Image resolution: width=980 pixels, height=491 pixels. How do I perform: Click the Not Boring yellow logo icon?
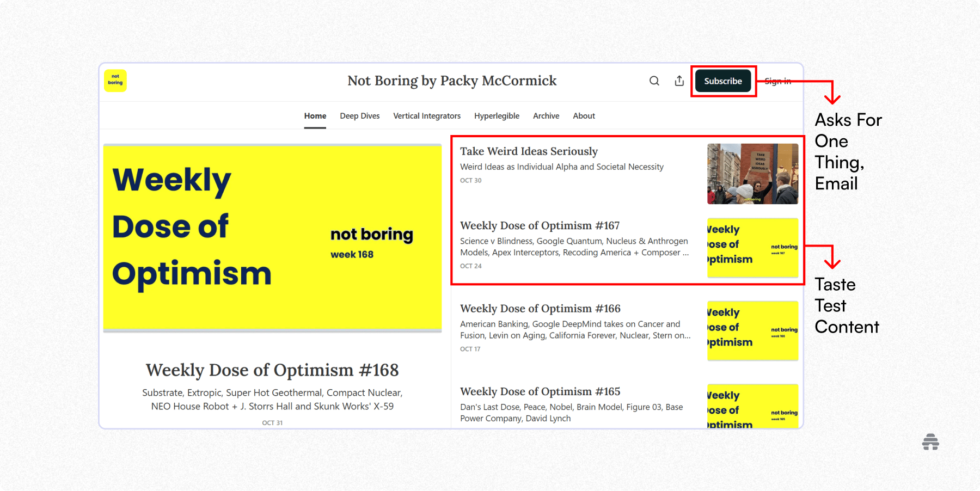(x=115, y=81)
